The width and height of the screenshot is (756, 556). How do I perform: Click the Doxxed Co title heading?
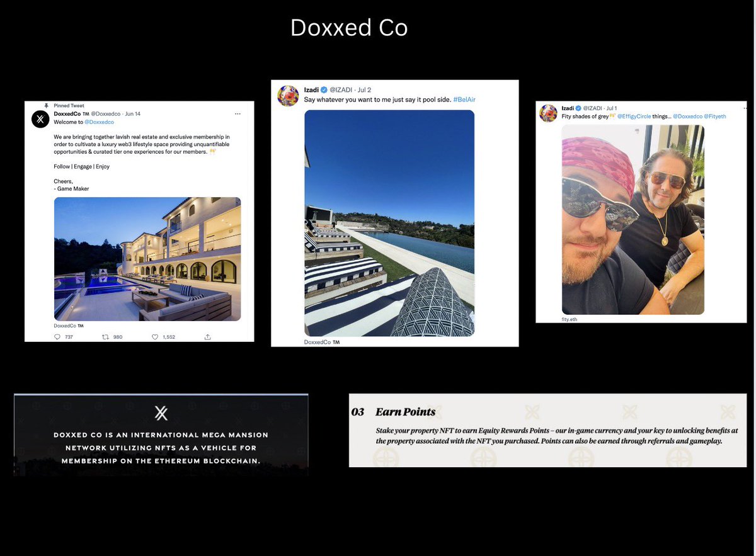(x=349, y=28)
